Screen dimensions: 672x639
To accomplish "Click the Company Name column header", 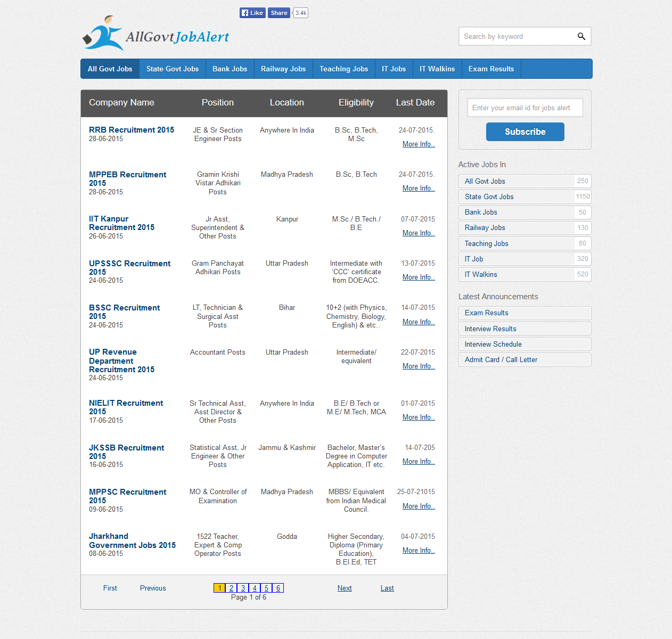I will tap(121, 102).
